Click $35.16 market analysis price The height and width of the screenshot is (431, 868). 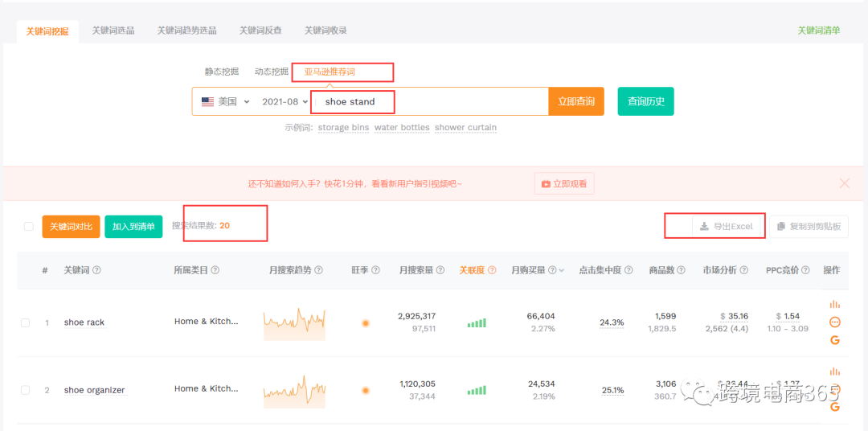734,316
